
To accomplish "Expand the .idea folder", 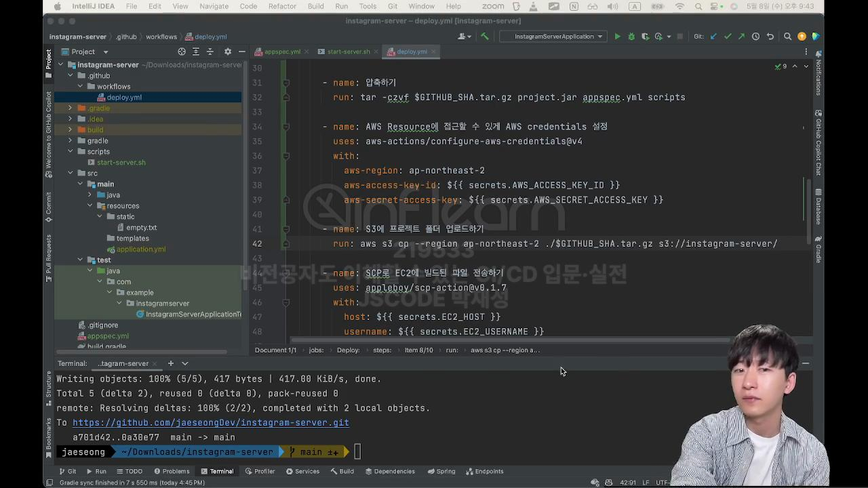I will 70,119.
